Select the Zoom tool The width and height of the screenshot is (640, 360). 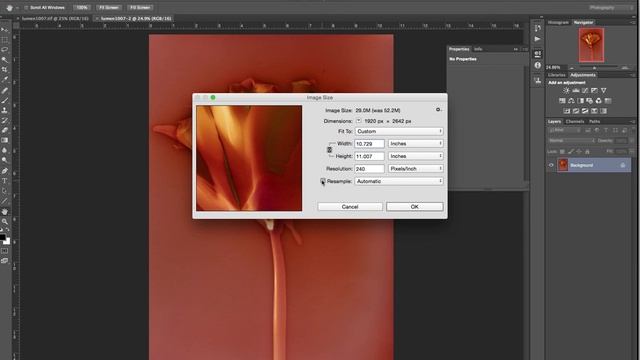[4, 222]
